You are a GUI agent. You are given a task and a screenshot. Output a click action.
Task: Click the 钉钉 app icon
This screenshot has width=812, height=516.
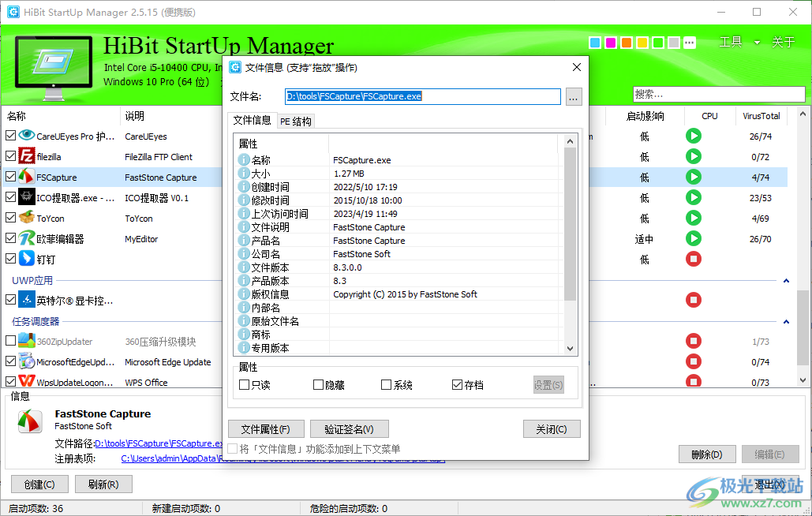[26, 258]
